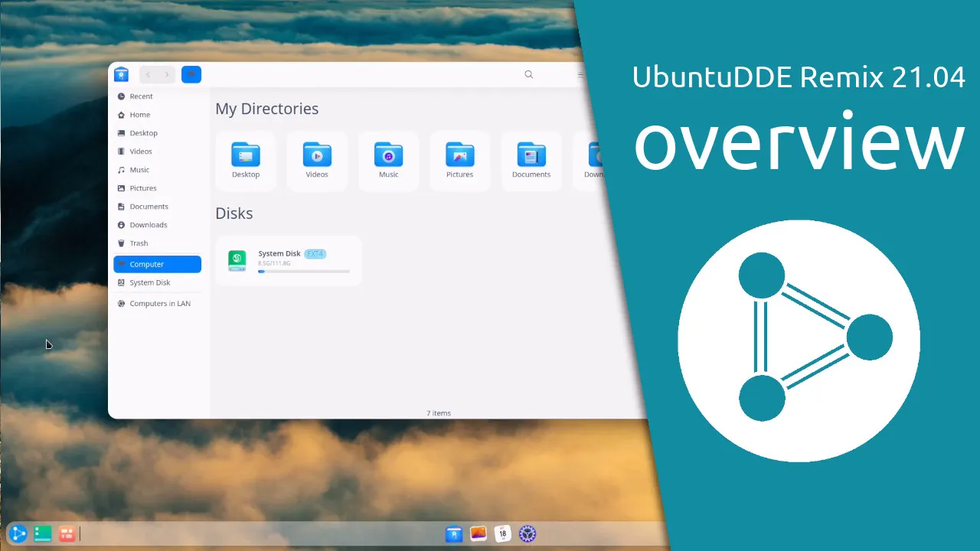This screenshot has height=551, width=980.
Task: Open the calendar icon in the dock
Action: 503,534
